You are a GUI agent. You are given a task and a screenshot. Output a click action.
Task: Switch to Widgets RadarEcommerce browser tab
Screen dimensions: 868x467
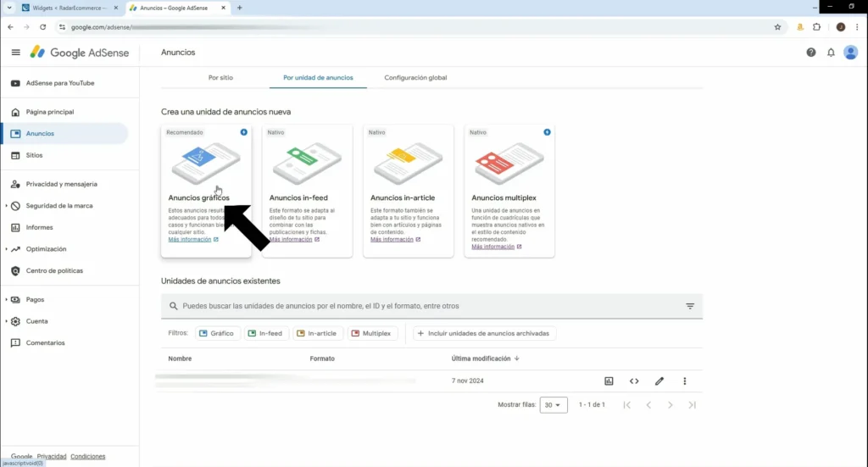click(70, 8)
